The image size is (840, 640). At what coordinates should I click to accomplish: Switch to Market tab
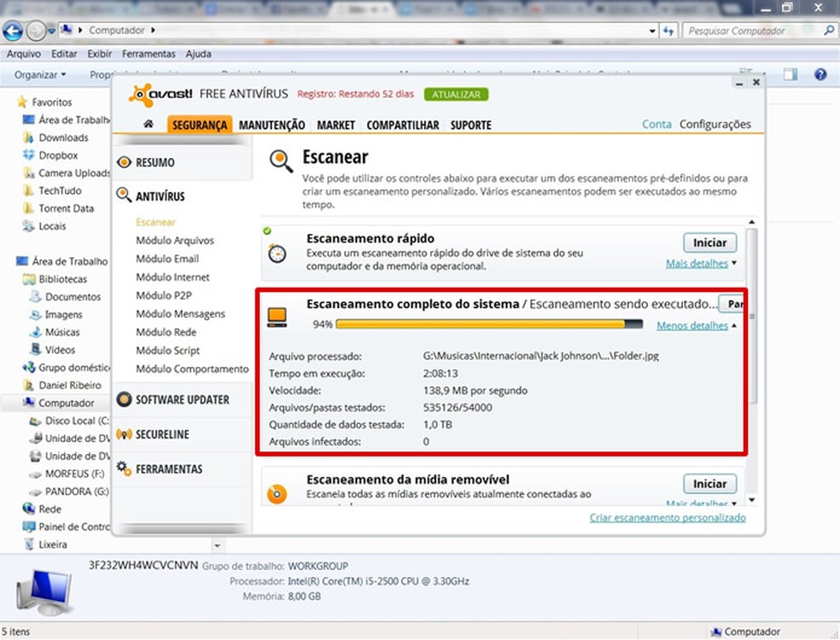click(x=335, y=125)
